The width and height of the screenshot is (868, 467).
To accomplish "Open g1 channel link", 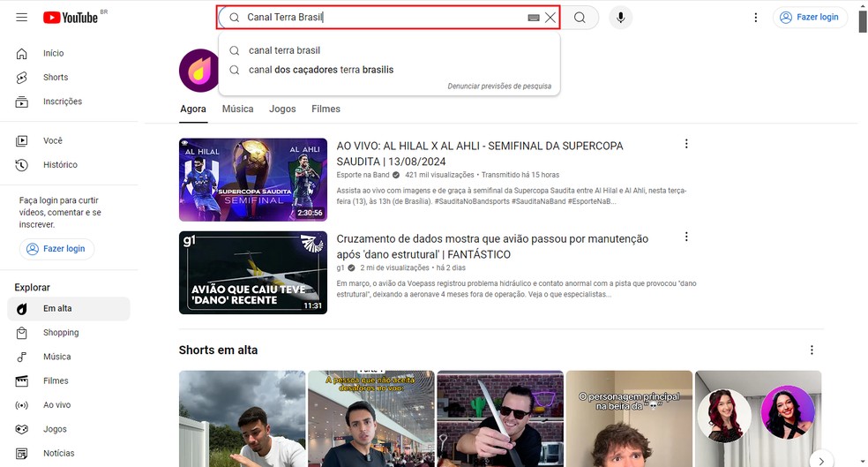I will pyautogui.click(x=340, y=268).
